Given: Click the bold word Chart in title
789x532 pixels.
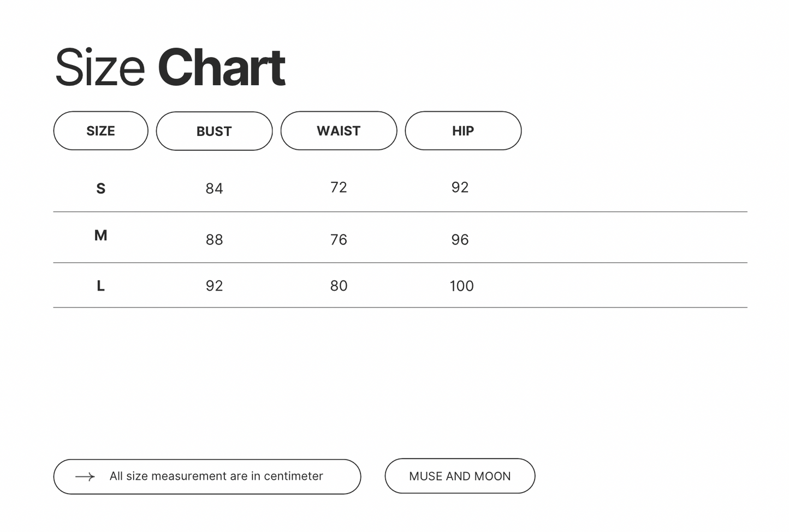Looking at the screenshot, I should (x=221, y=68).
